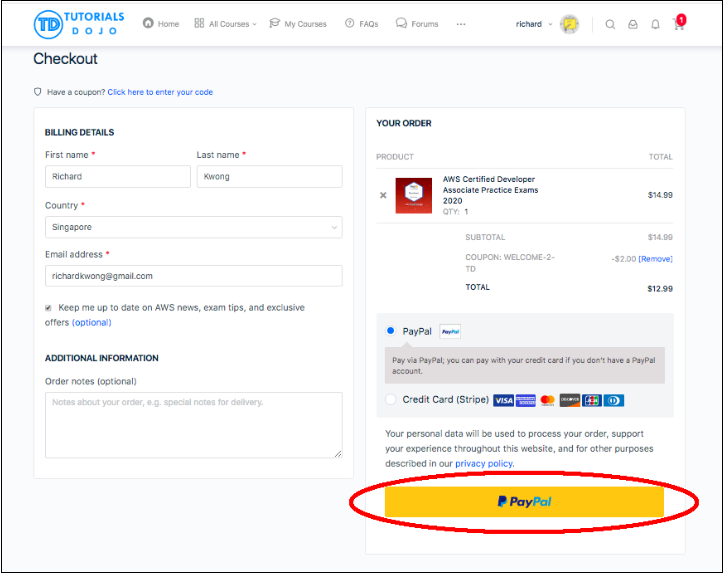The height and width of the screenshot is (577, 724).
Task: Click the American Express card icon
Action: point(525,400)
